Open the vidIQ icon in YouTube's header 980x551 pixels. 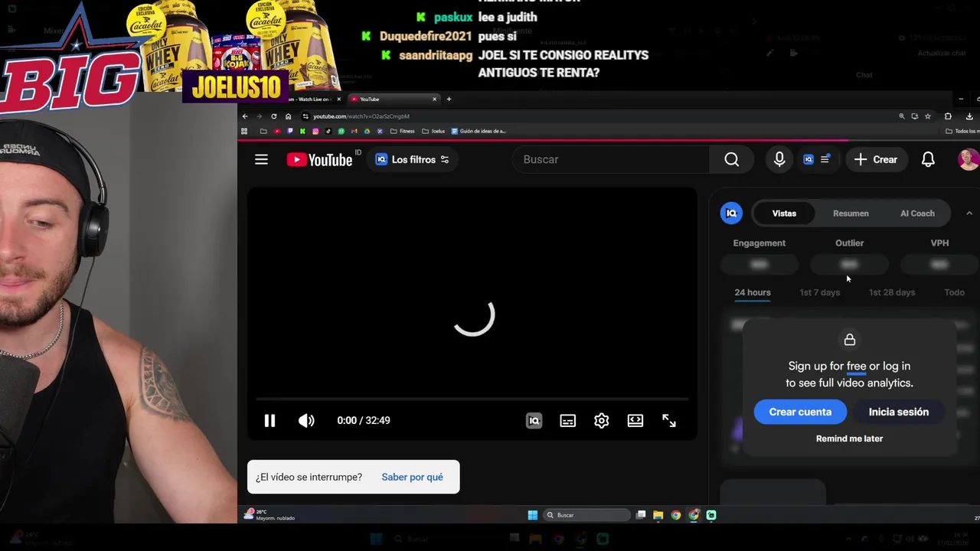pos(808,159)
